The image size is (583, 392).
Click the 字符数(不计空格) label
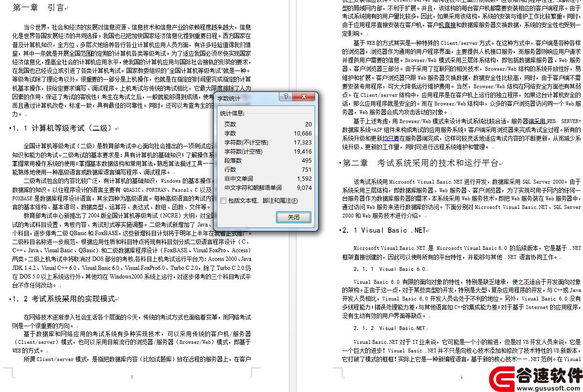pyautogui.click(x=246, y=142)
